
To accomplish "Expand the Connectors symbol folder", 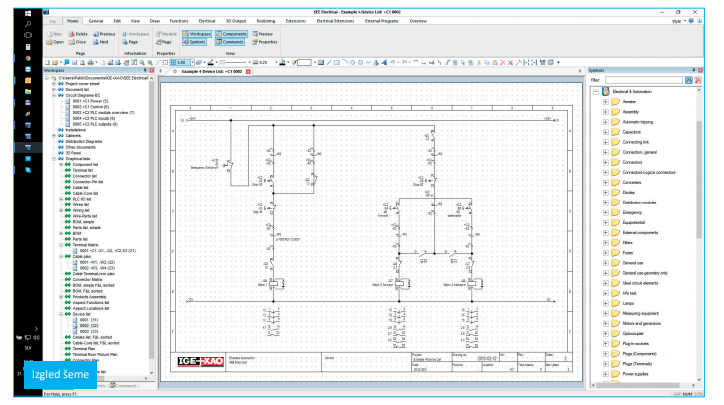I will pos(605,162).
